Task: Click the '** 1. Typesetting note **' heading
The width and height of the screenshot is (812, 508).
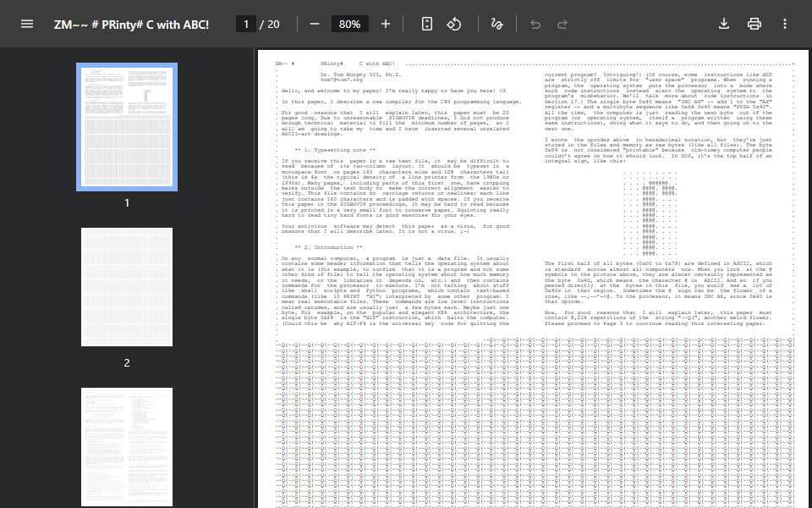Action: click(335, 150)
